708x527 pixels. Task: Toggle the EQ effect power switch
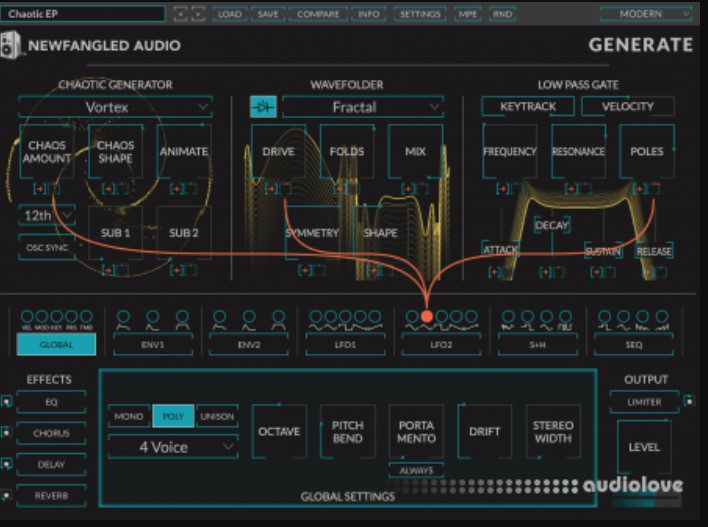point(6,401)
